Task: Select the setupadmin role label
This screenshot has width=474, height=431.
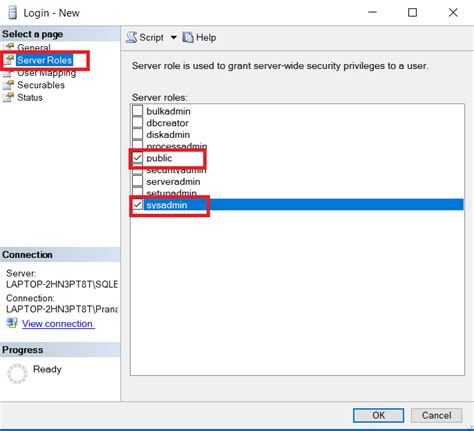Action: (171, 193)
